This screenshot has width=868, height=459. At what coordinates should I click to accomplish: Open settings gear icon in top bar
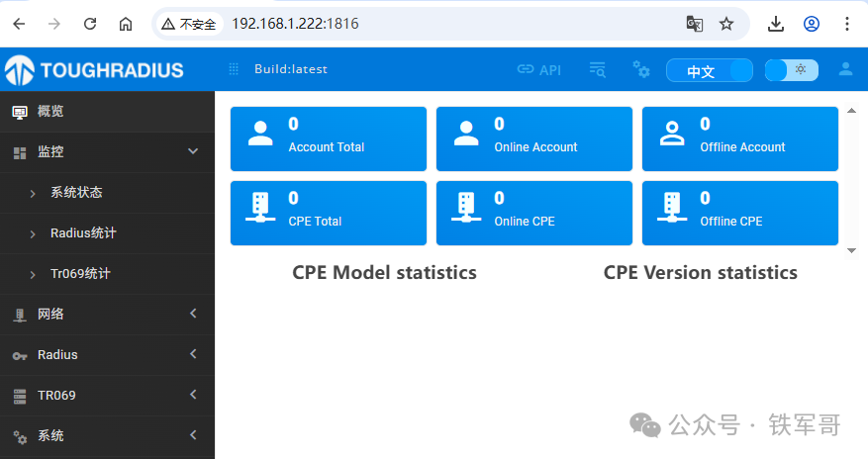(641, 69)
